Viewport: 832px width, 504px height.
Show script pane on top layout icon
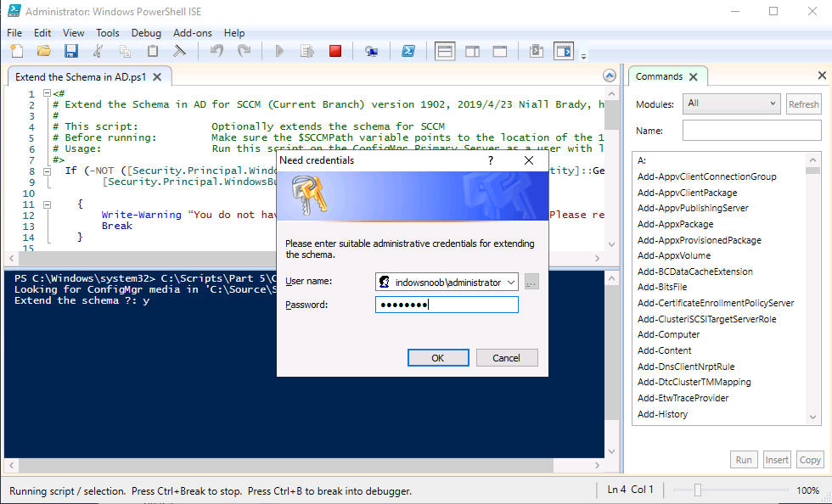(x=445, y=51)
